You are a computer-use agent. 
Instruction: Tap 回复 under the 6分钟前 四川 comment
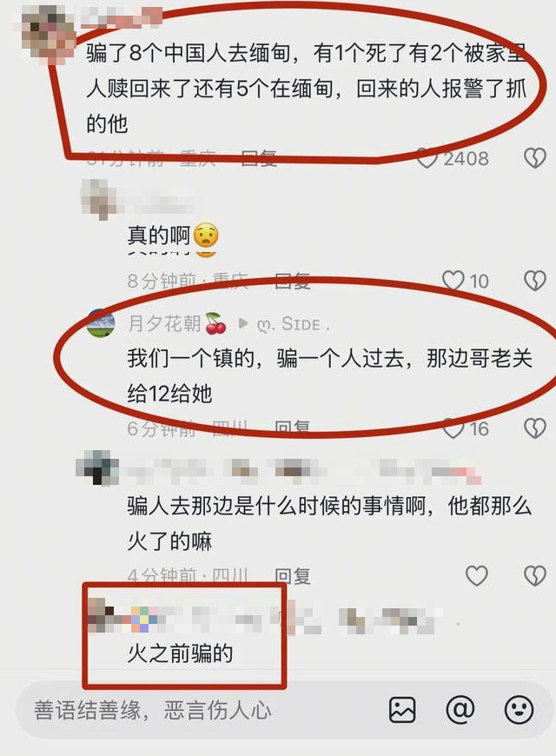click(292, 428)
